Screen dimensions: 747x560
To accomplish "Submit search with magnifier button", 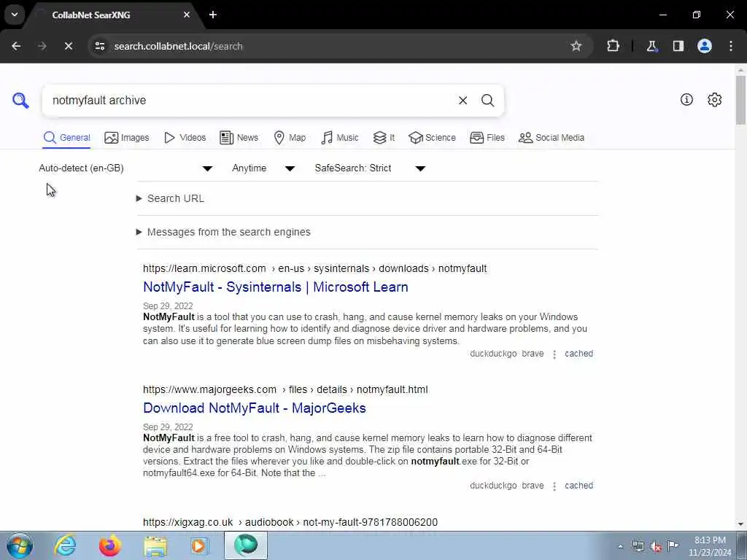I will [487, 101].
